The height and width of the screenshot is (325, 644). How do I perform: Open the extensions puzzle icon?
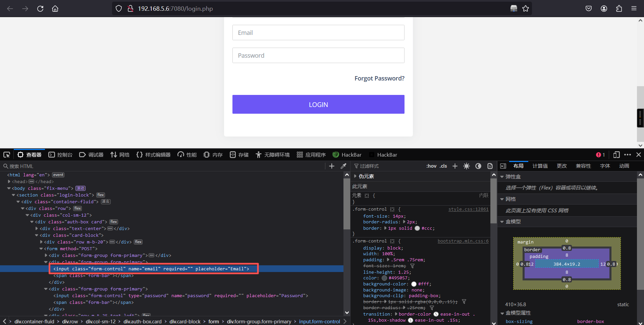coord(619,8)
